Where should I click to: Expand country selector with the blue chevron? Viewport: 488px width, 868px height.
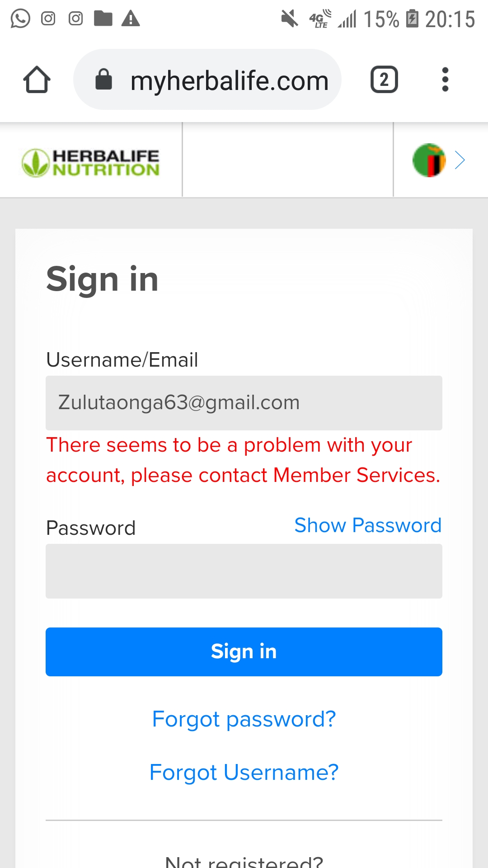(460, 160)
